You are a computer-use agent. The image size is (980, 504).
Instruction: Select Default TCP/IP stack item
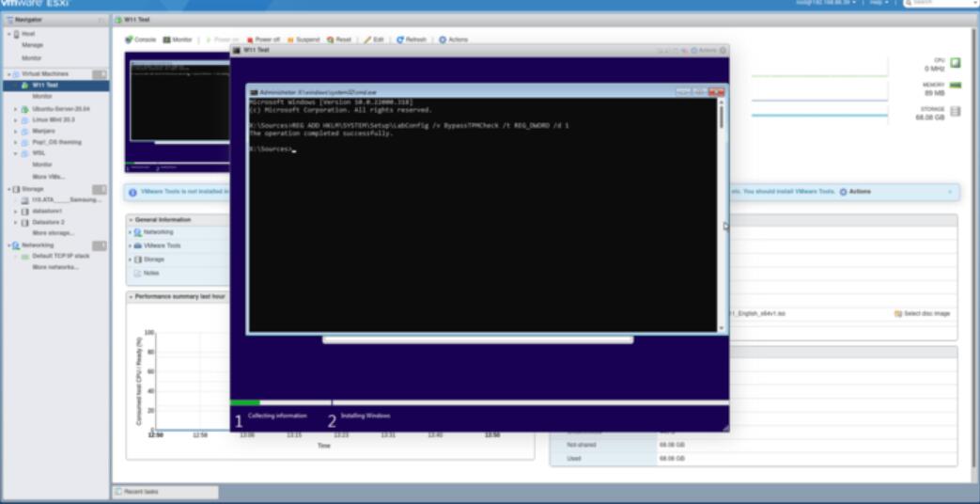pyautogui.click(x=61, y=256)
